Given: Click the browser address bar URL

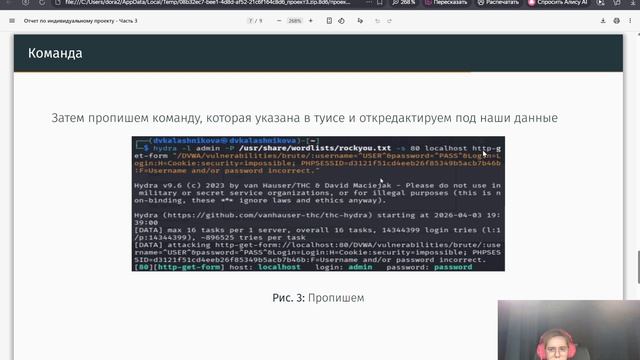Looking at the screenshot, I should pyautogui.click(x=207, y=2).
